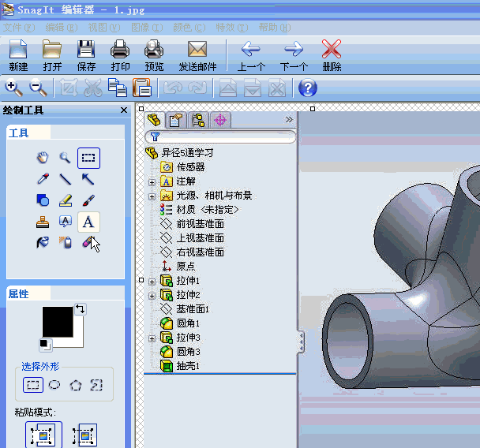Choose ellipse selection shape
This screenshot has width=480, height=448.
click(54, 385)
